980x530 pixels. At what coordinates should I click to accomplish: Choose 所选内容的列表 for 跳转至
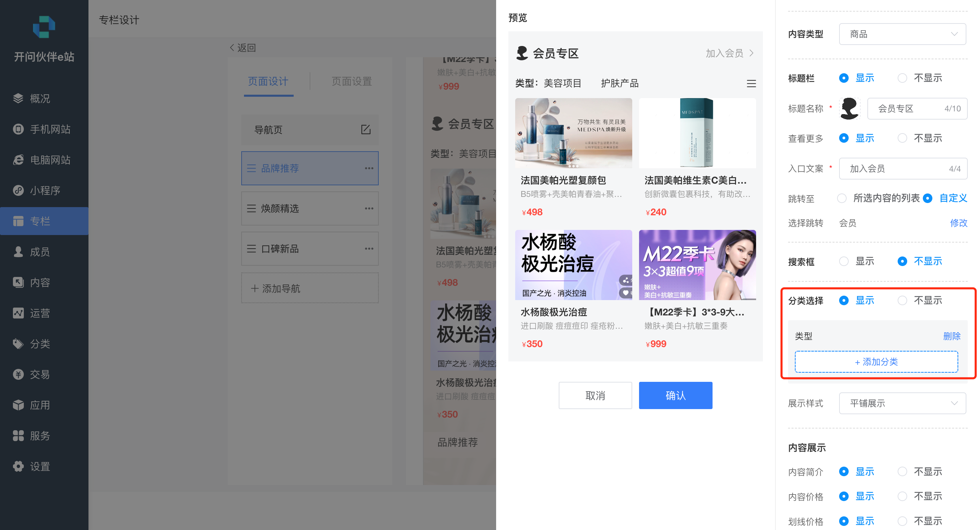click(x=842, y=198)
